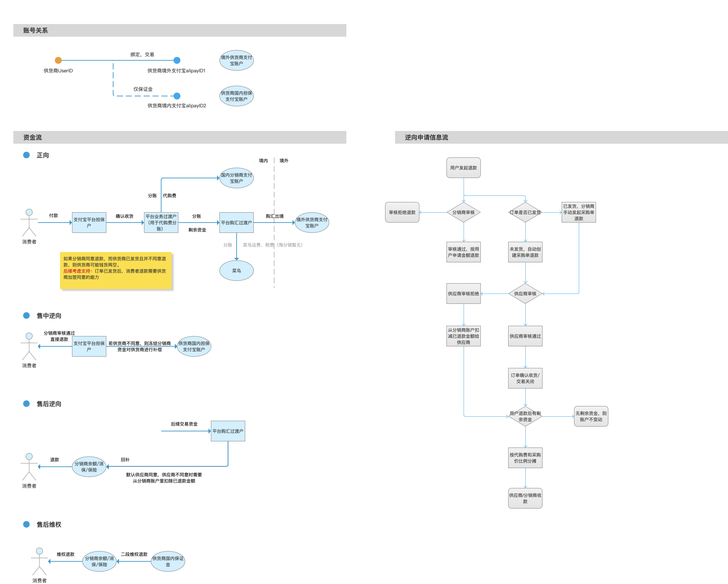Select the 按代购费和采购价比例分摊 box
This screenshot has width=728, height=584.
point(525,458)
